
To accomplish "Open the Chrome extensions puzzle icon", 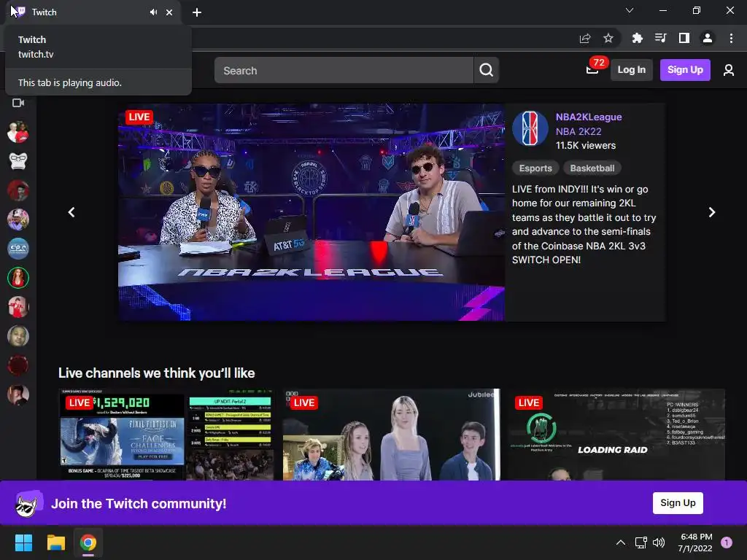I will (637, 38).
